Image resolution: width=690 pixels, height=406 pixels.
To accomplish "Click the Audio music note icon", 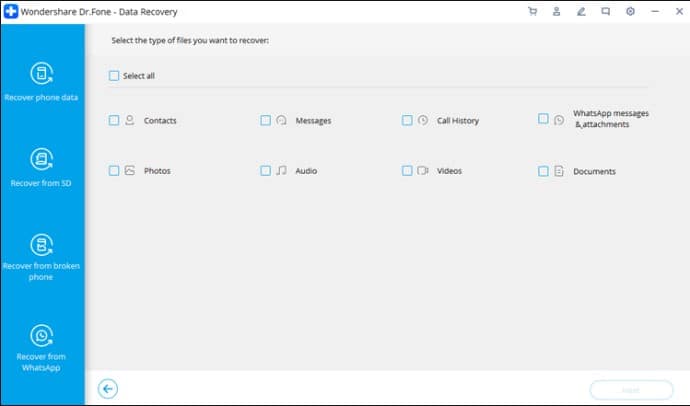I will coord(281,170).
